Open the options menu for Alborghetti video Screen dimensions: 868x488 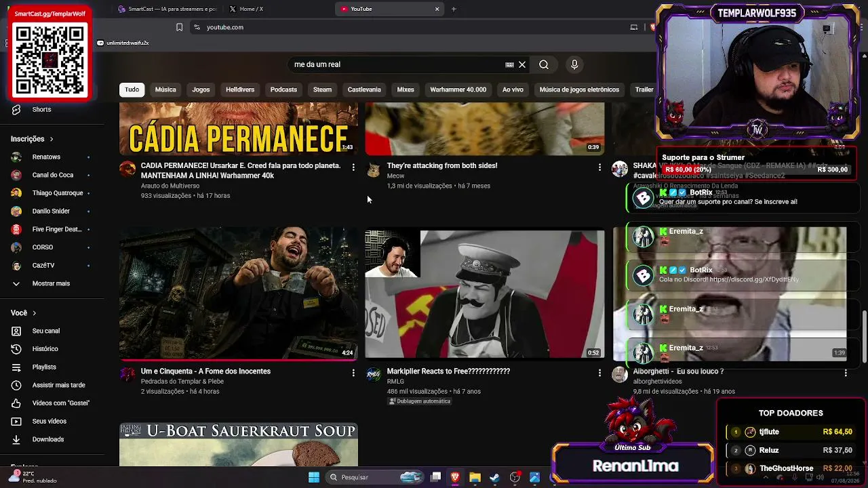pyautogui.click(x=846, y=373)
